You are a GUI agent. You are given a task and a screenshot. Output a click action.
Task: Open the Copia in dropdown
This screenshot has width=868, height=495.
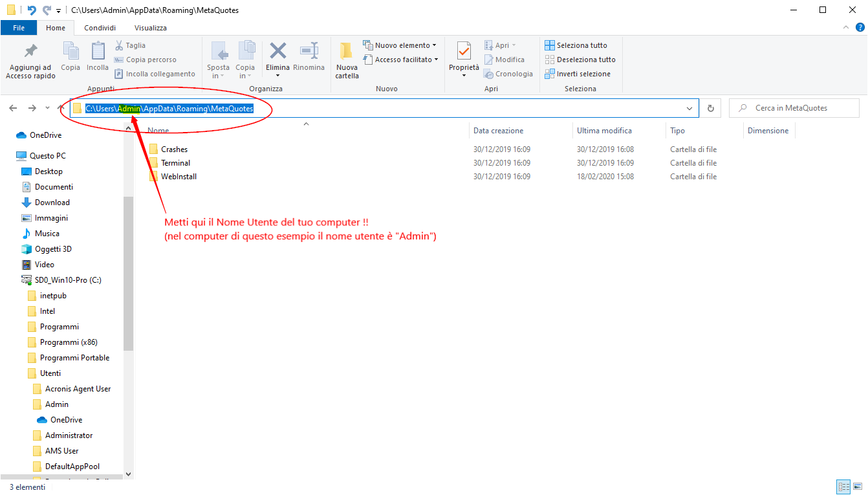(x=245, y=60)
